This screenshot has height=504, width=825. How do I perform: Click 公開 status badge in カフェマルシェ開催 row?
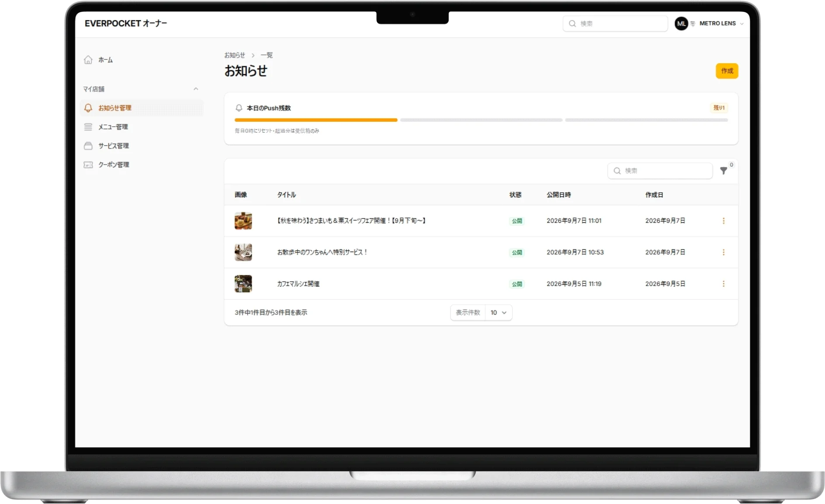[x=517, y=284]
